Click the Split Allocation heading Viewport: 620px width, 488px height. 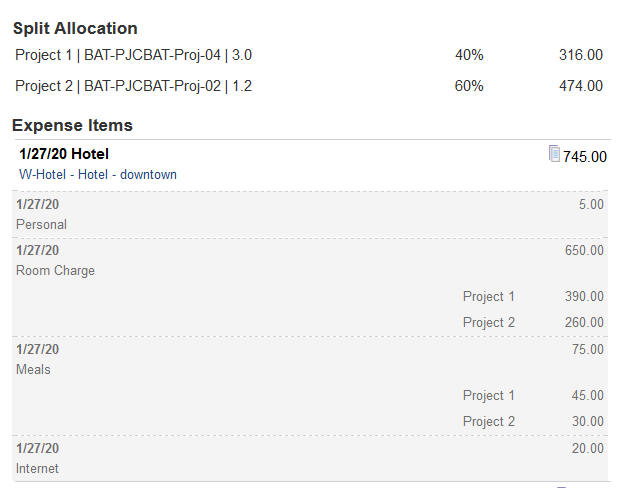click(x=75, y=28)
